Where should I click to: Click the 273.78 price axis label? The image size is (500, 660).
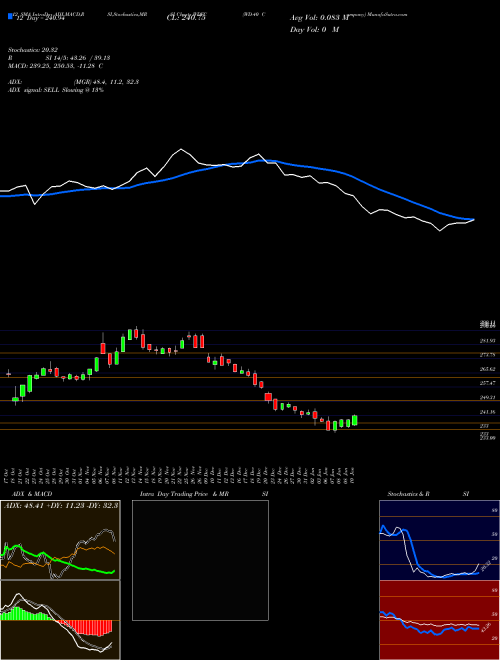tap(488, 355)
